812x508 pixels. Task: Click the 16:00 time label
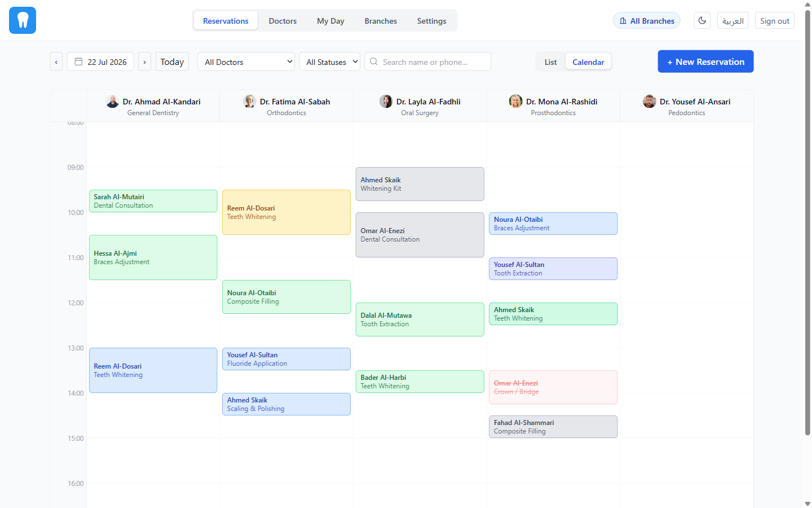pos(76,484)
